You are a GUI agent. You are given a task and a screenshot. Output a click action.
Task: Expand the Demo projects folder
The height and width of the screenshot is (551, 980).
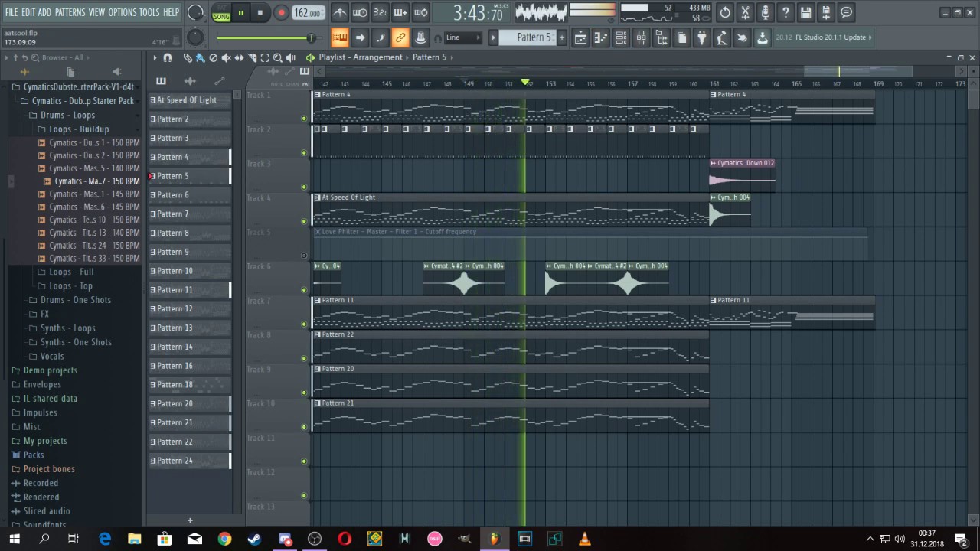(x=51, y=370)
